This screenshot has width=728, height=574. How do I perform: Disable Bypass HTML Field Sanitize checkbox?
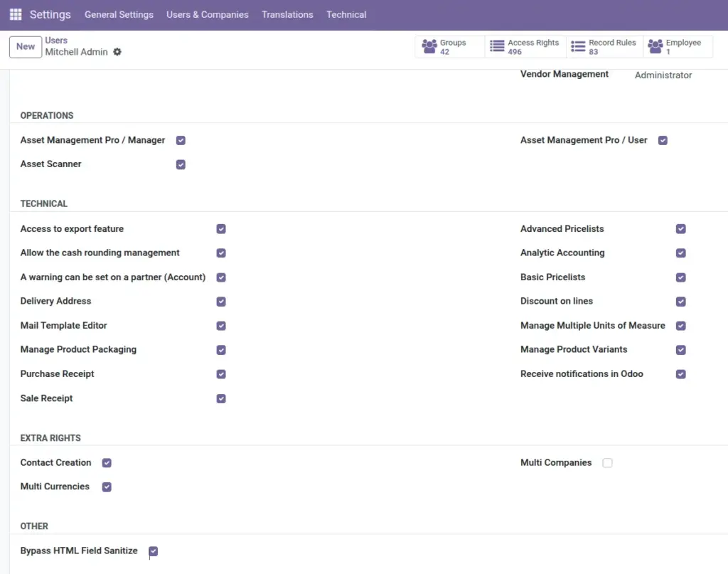point(154,551)
